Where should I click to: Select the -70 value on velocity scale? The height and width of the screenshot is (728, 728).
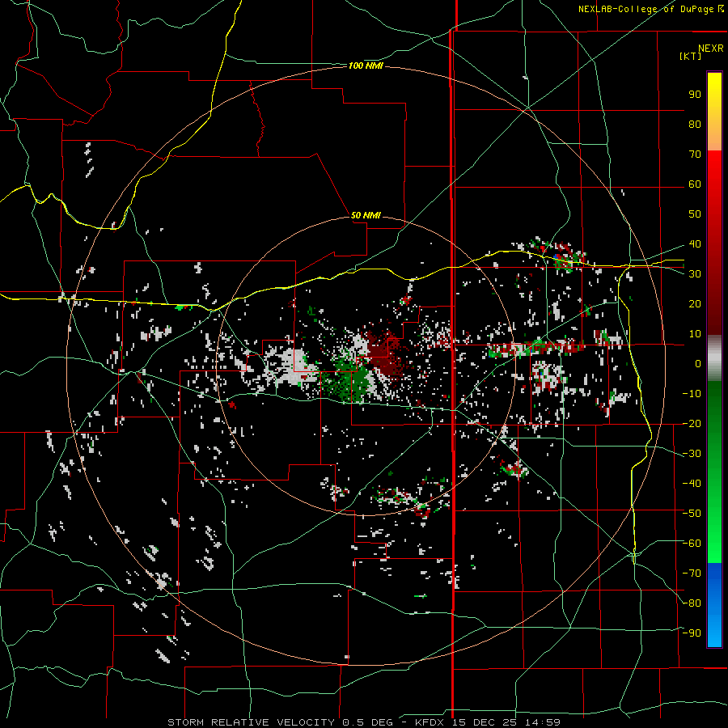(692, 574)
